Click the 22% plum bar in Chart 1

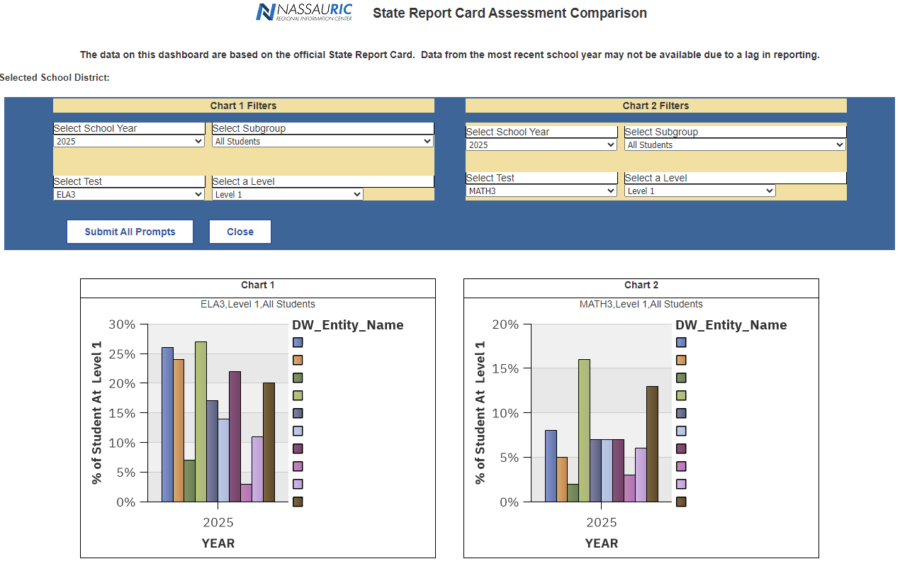[x=235, y=436]
